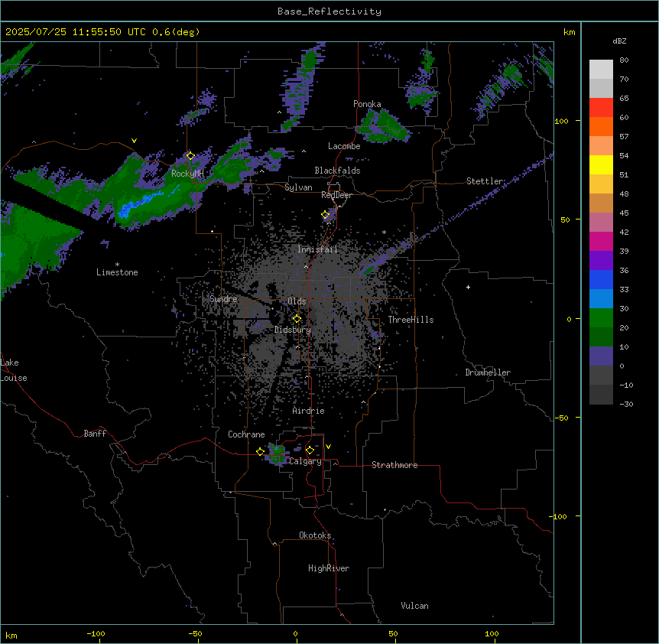Select the Cochrane label
This screenshot has width=659, height=644.
point(246,434)
